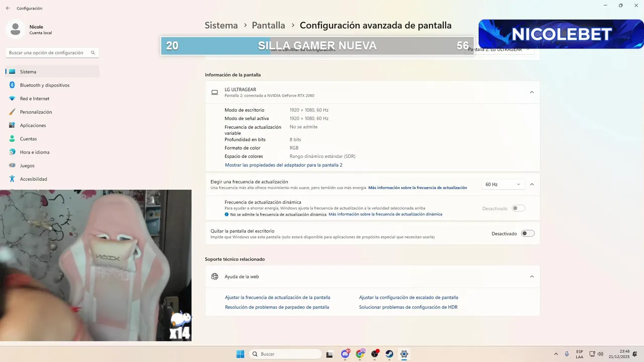Click the Sistema monitor icon in sidebar

point(12,72)
